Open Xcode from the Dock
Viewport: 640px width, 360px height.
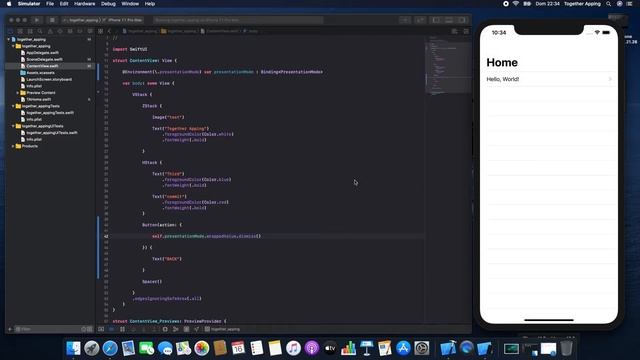pos(448,348)
